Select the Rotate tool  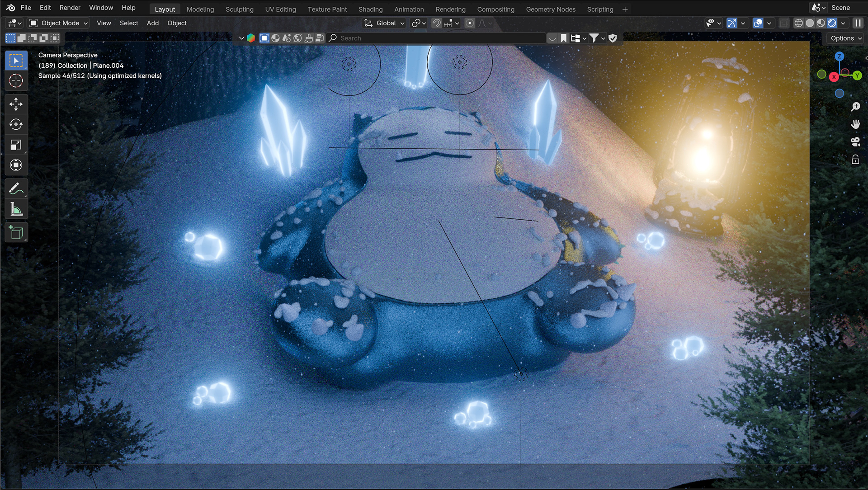click(x=16, y=124)
